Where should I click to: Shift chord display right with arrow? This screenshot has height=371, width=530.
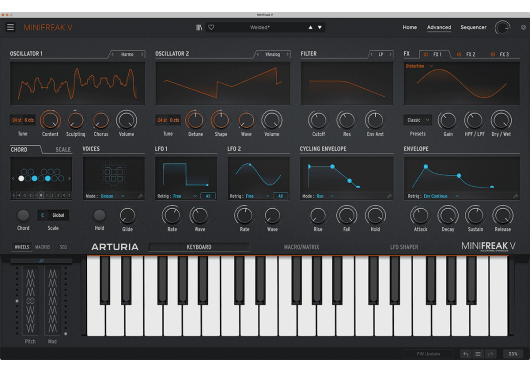pyautogui.click(x=69, y=178)
